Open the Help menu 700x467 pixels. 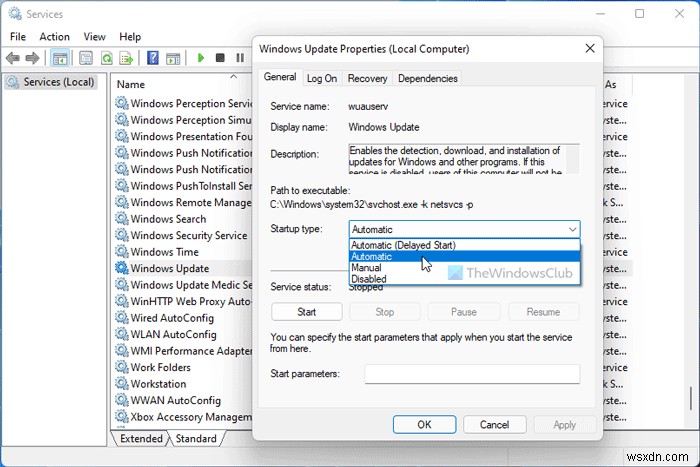coord(130,37)
